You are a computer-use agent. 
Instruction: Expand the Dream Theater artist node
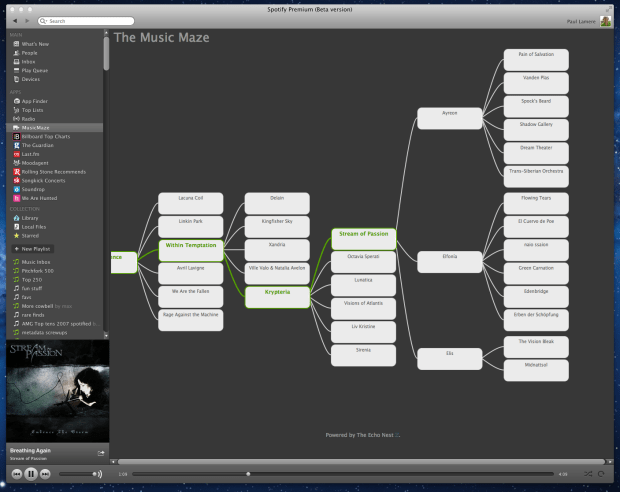(x=535, y=147)
